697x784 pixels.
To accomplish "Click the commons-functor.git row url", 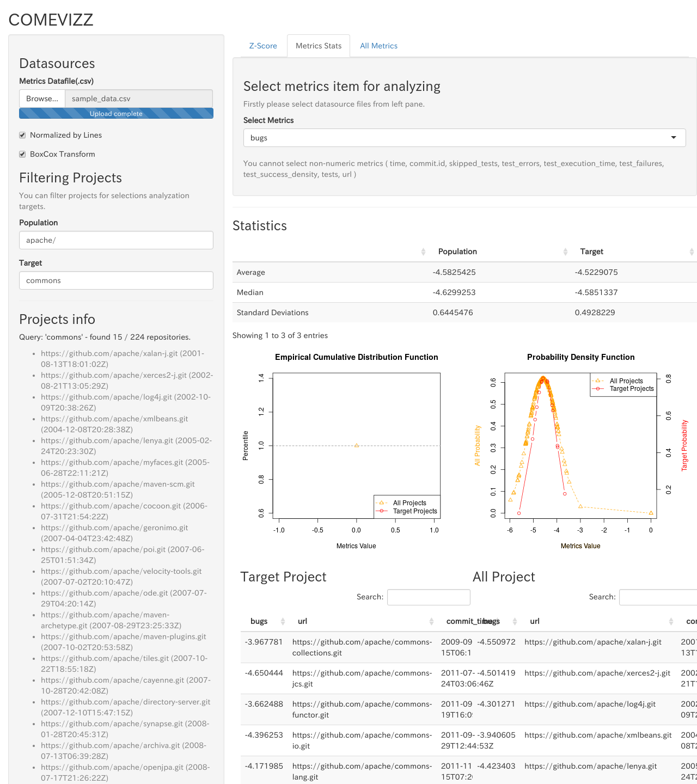I will pyautogui.click(x=362, y=709).
